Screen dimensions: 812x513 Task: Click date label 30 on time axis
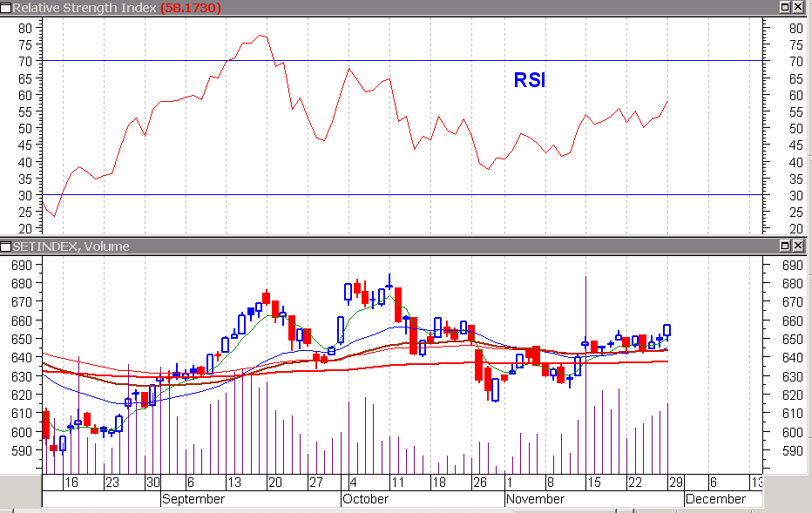pos(152,483)
